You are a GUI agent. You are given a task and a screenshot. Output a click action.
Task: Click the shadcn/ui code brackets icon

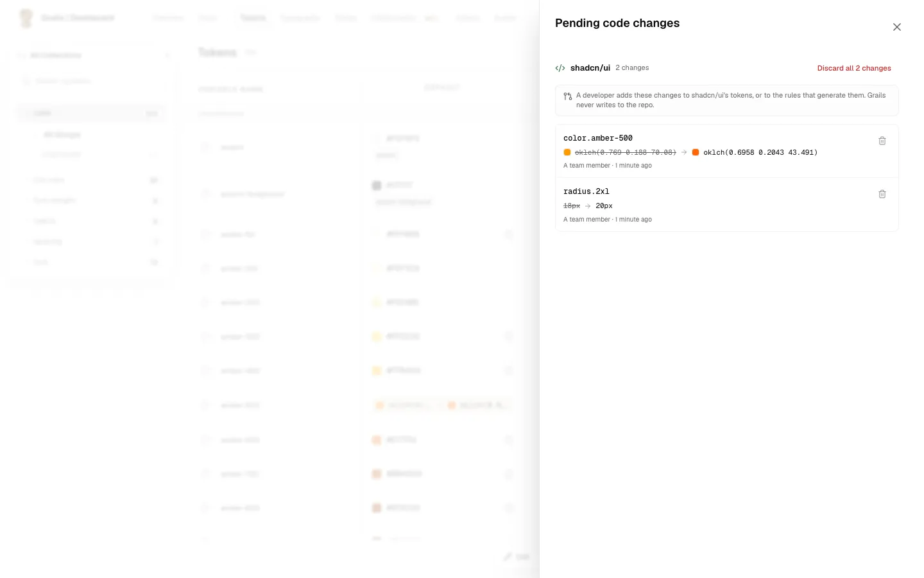(560, 68)
